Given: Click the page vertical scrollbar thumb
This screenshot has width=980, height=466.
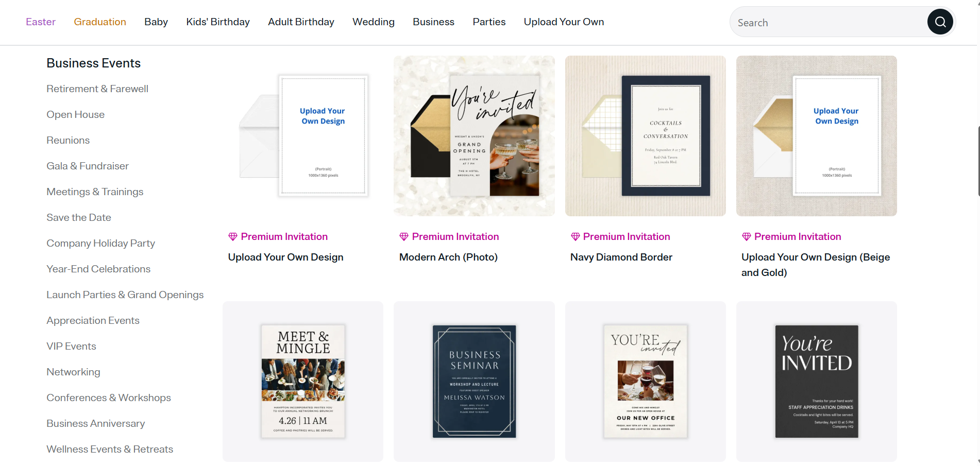Looking at the screenshot, I should pyautogui.click(x=978, y=161).
